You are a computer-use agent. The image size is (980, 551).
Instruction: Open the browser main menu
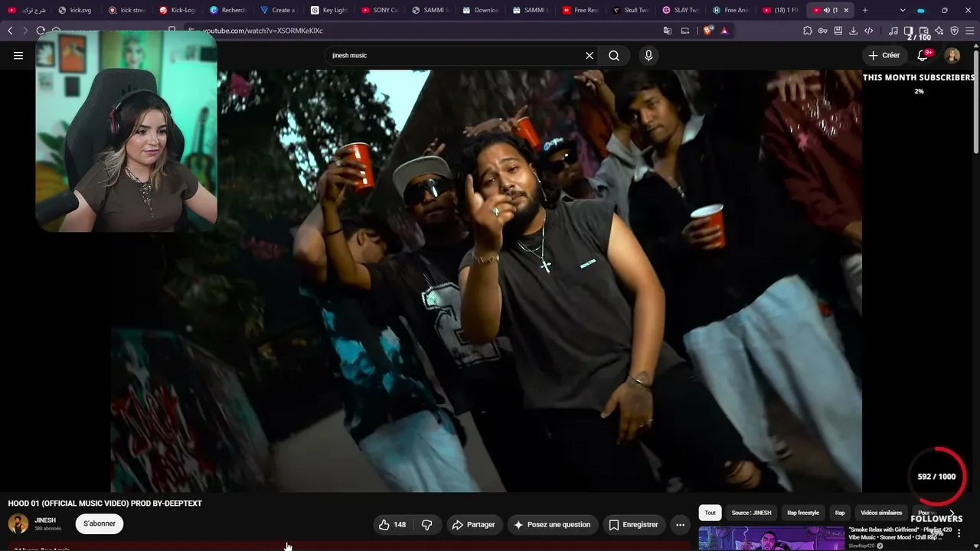tap(970, 31)
